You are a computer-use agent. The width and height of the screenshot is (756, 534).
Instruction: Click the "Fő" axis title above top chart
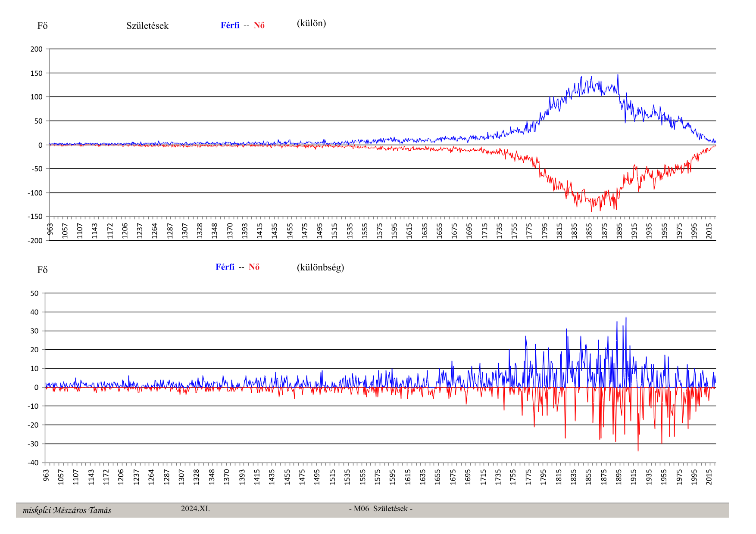point(42,26)
